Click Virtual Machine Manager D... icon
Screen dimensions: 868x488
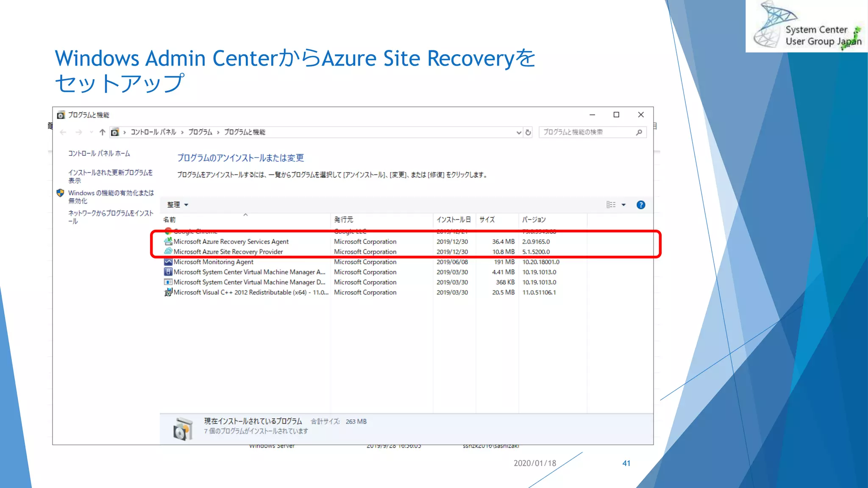[x=168, y=282]
